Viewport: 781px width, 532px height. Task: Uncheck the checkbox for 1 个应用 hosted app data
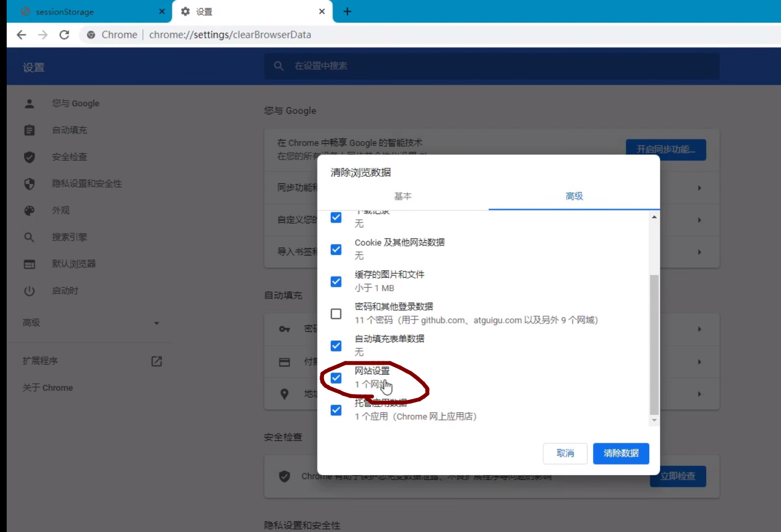tap(336, 410)
